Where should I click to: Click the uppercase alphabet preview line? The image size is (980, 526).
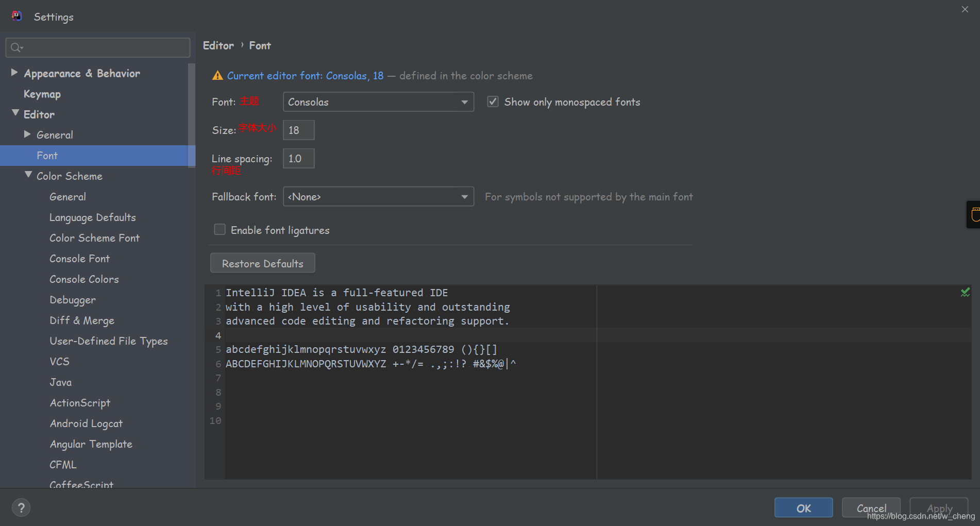tap(370, 364)
